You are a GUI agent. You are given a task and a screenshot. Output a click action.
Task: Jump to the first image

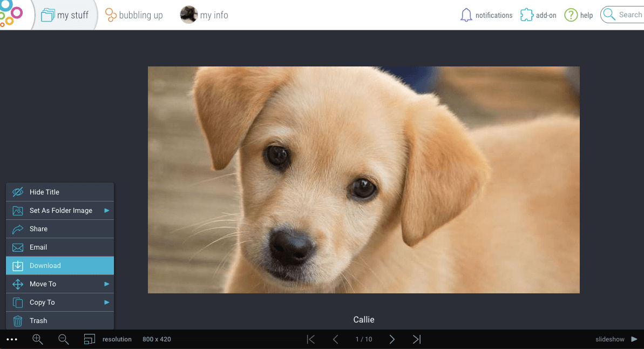pos(311,339)
